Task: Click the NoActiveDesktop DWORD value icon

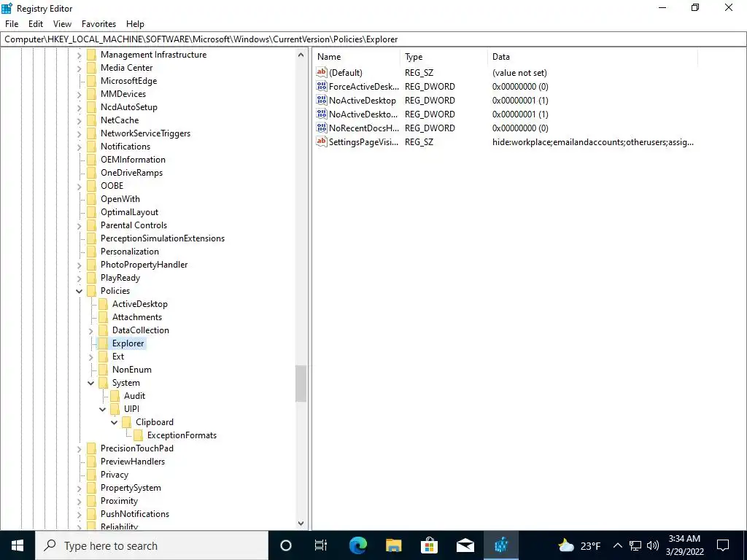Action: click(322, 100)
